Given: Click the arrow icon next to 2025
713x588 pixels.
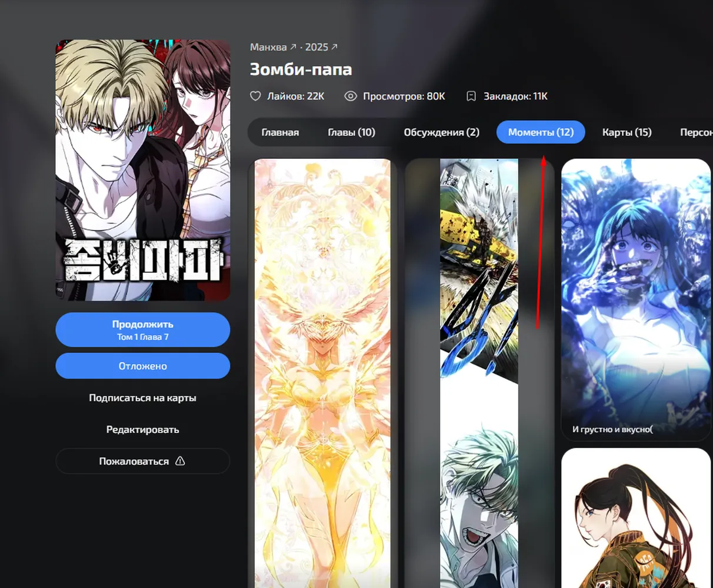Looking at the screenshot, I should coord(335,46).
